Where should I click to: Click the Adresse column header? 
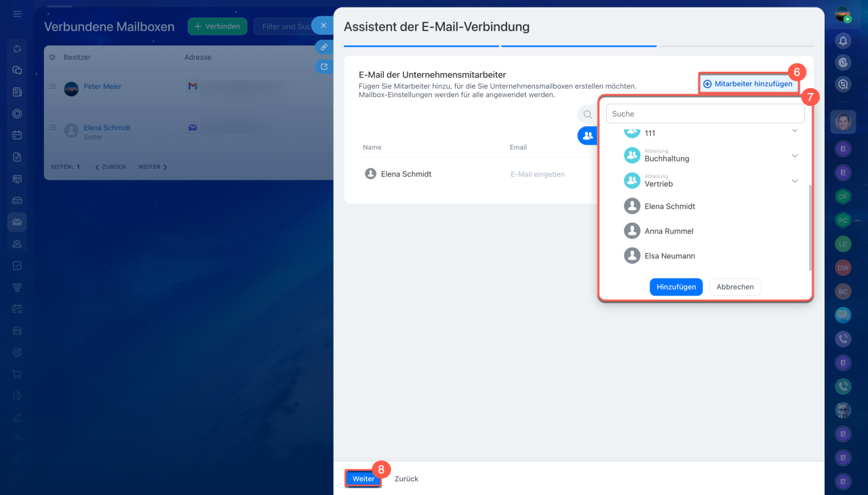(x=198, y=58)
